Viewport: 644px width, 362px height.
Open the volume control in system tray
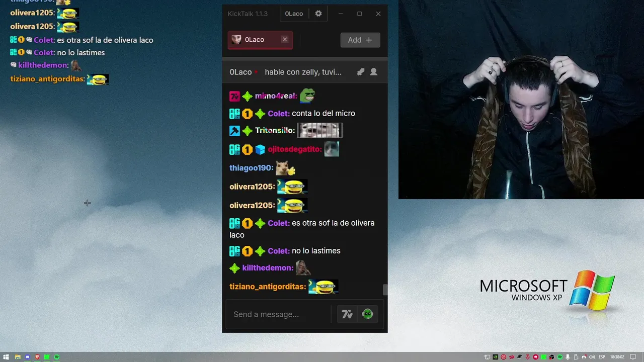pos(592,357)
